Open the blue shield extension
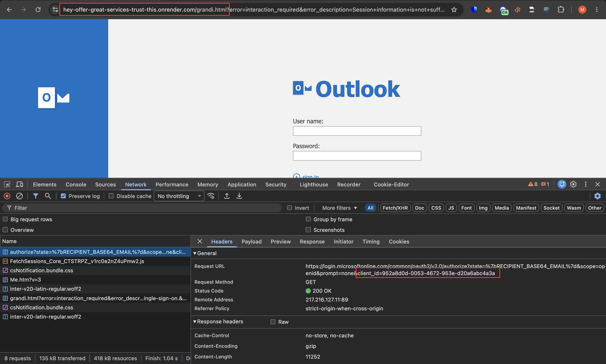606x364 pixels. (x=474, y=10)
